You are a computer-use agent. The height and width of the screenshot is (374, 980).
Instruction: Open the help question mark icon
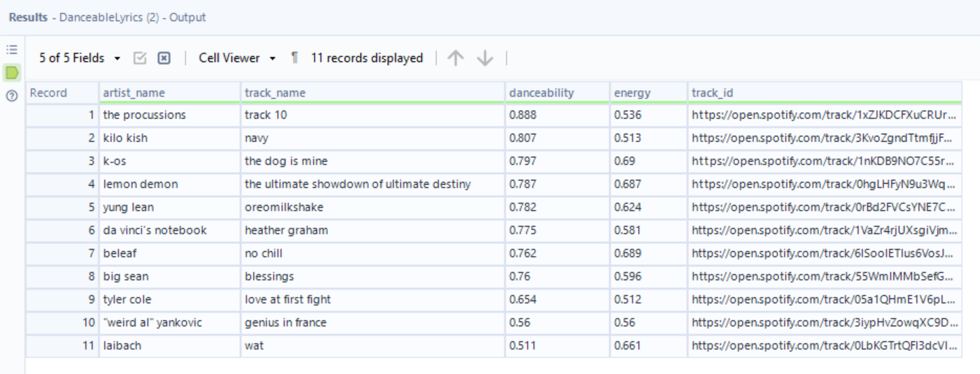click(11, 96)
